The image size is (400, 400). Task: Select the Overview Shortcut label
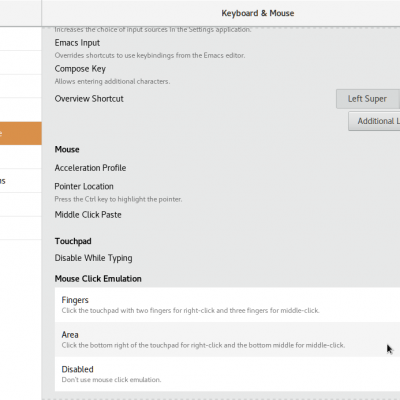89,99
